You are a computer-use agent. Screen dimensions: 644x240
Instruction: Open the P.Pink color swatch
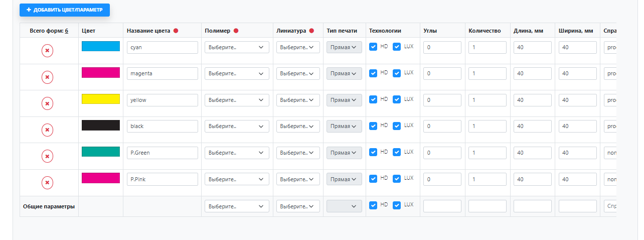tap(101, 178)
